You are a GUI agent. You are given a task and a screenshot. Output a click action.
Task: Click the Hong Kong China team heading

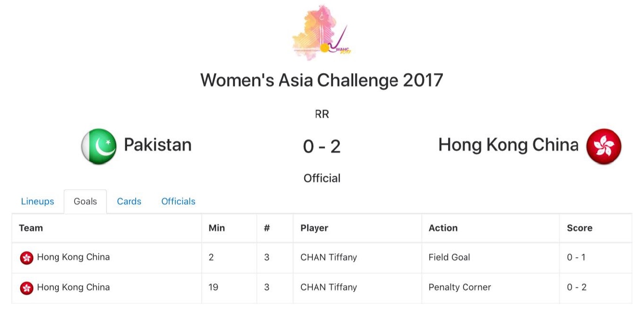pos(508,145)
